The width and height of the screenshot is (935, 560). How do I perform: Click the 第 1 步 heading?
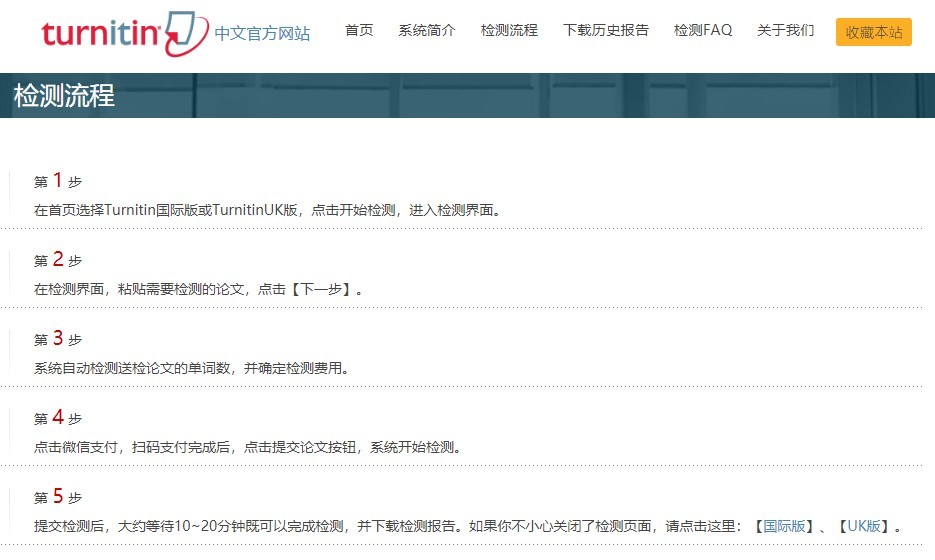click(x=58, y=180)
